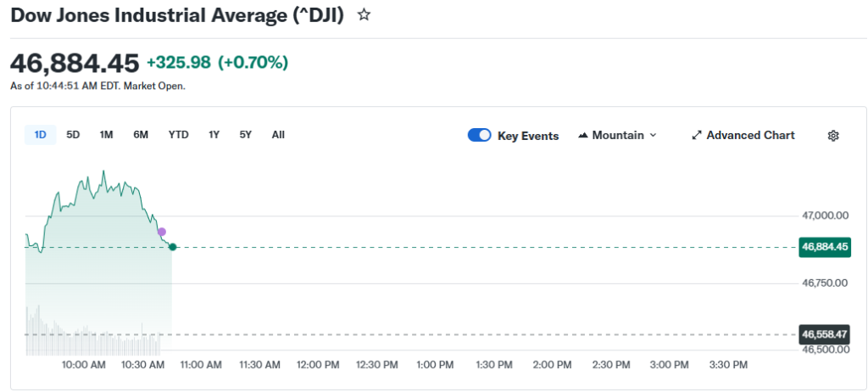The width and height of the screenshot is (868, 392).
Task: Switch chart to YTD range
Action: (178, 135)
